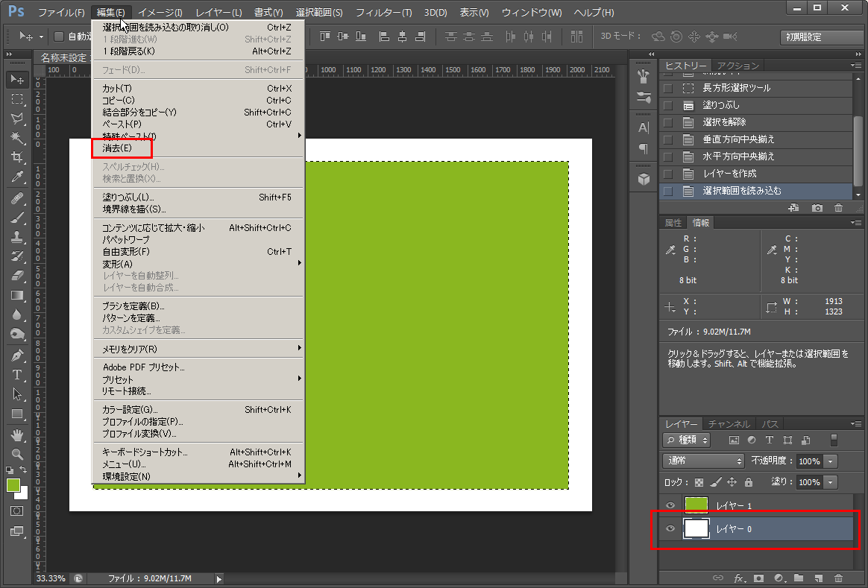Choose the Hand tool
This screenshot has height=588, width=868.
click(x=17, y=434)
